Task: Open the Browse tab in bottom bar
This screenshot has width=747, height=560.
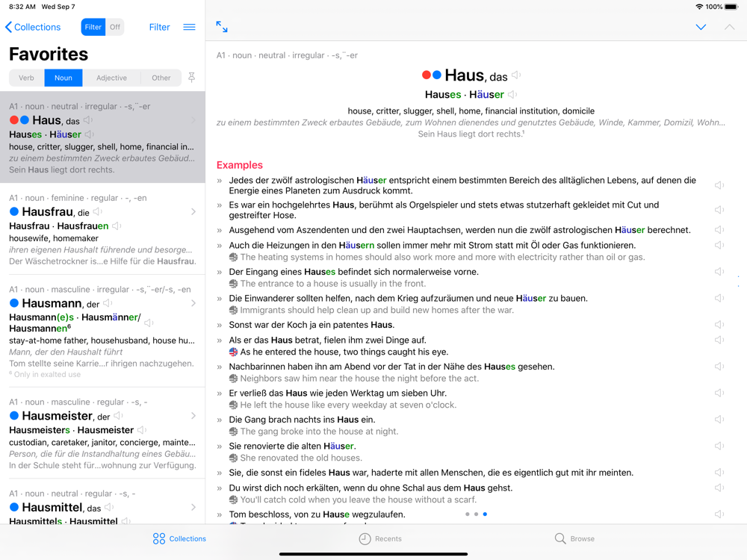Action: coord(574,538)
